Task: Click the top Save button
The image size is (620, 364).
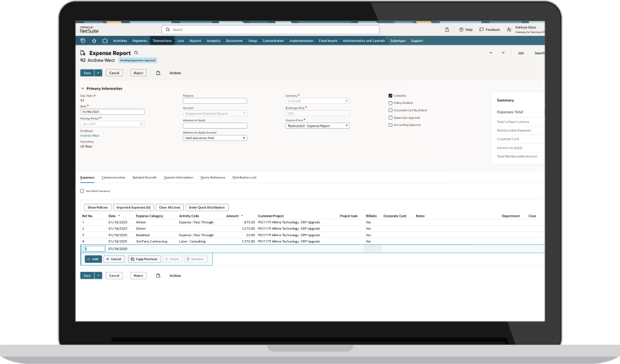Action: [87, 73]
